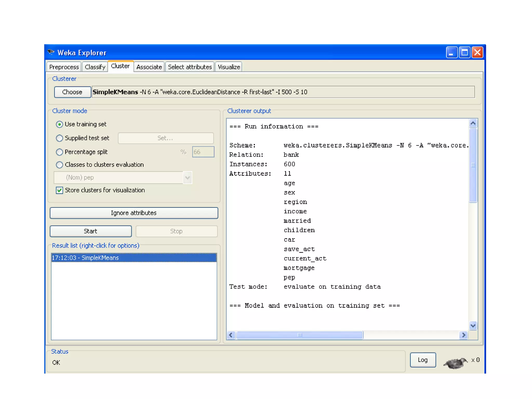Click 'current_act' attribute in output
This screenshot has height=399, width=532.
click(x=305, y=258)
